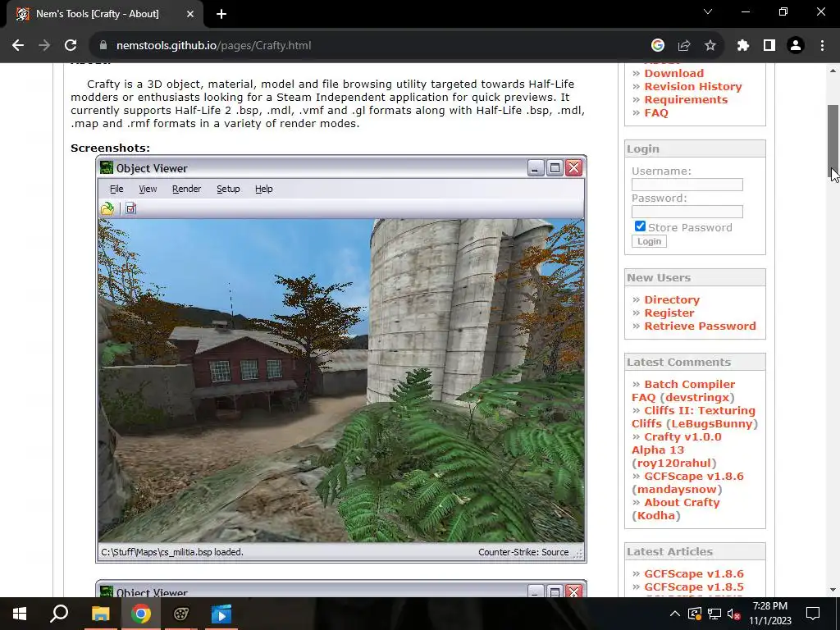Image resolution: width=840 pixels, height=630 pixels.
Task: Open the Chrome extensions puzzle icon
Action: point(743,46)
